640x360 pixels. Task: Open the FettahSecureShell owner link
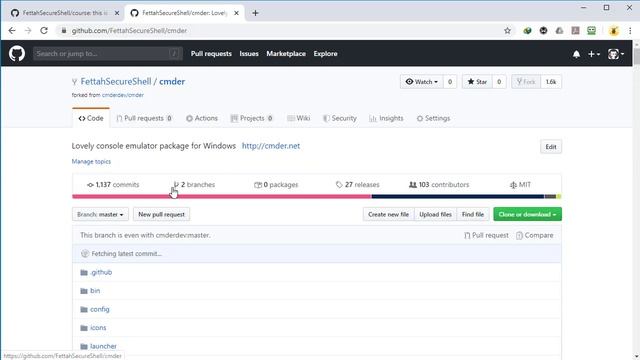[116, 81]
